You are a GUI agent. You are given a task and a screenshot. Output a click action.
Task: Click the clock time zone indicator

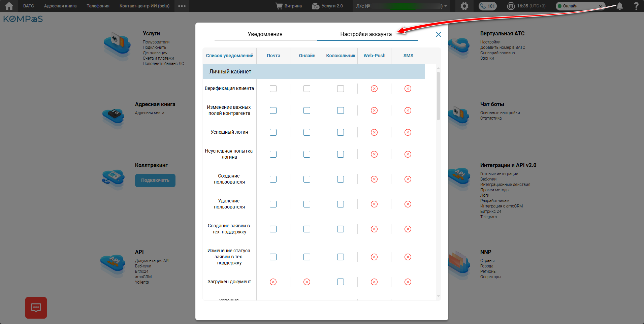coord(526,6)
